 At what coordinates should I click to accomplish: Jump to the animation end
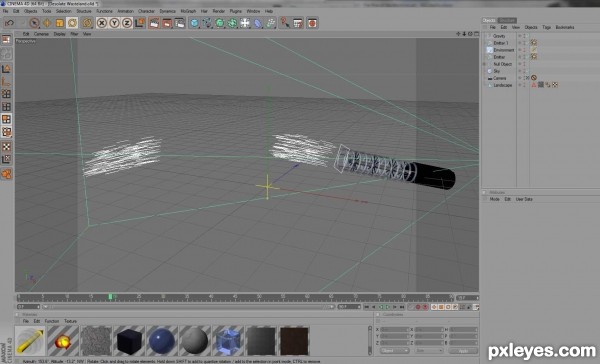tap(402, 307)
